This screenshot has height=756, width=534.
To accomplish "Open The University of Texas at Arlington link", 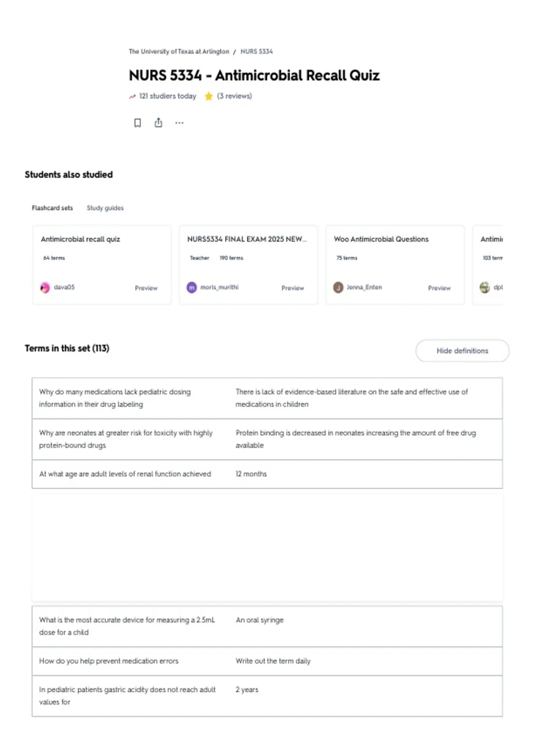I will point(179,52).
